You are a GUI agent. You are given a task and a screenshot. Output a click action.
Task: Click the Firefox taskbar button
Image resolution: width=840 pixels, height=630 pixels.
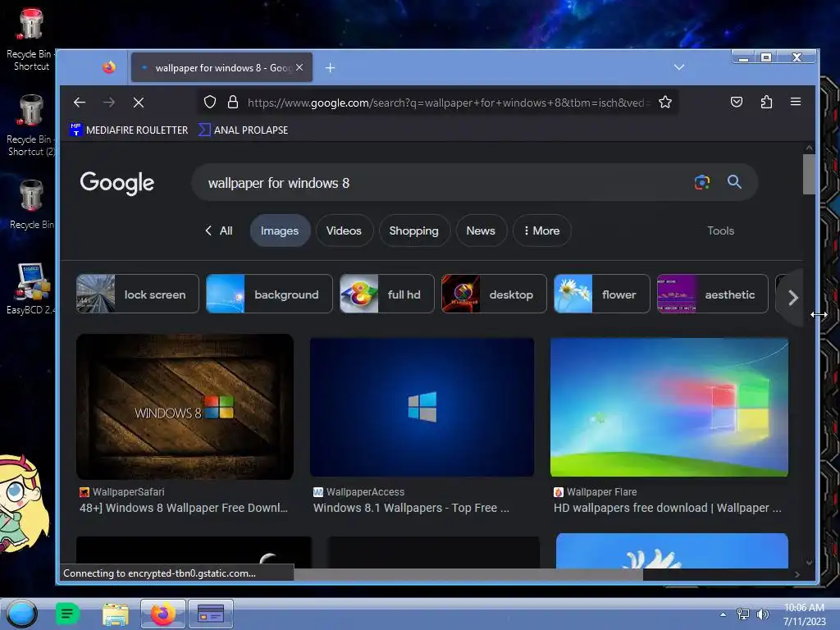[163, 614]
